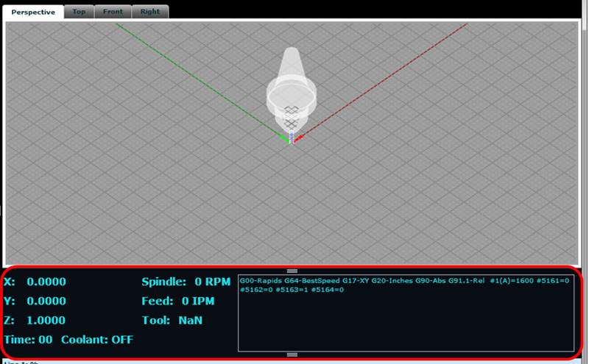The width and height of the screenshot is (589, 364).
Task: Click the splitter grip above the status panel
Action: 292,271
